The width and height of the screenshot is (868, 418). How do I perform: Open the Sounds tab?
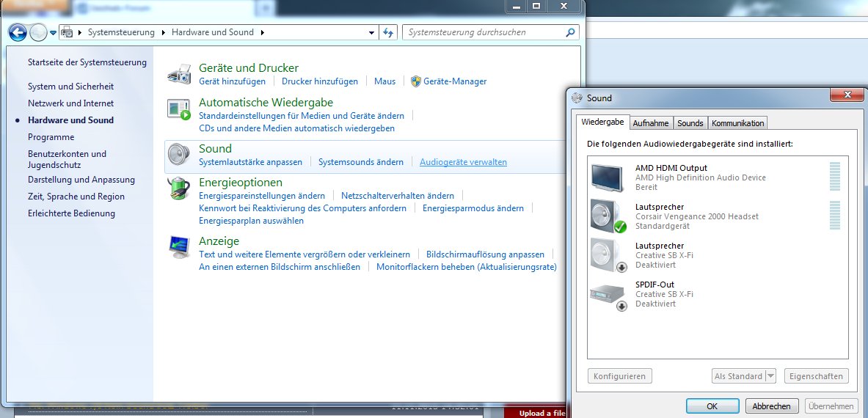690,123
